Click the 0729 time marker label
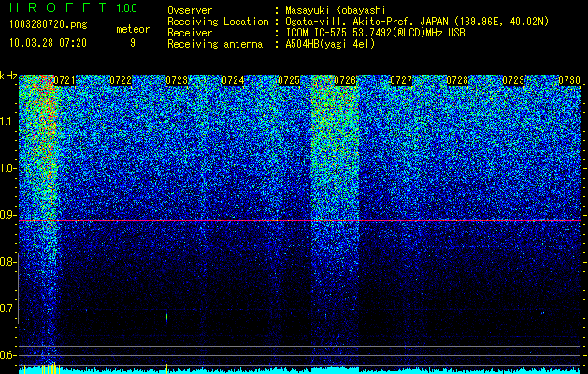This screenshot has height=374, width=588. tap(513, 80)
